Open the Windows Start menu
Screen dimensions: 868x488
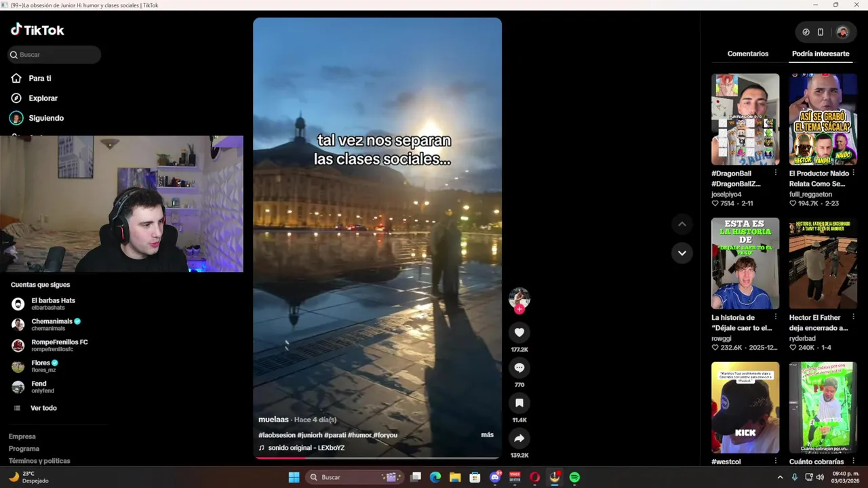(294, 477)
